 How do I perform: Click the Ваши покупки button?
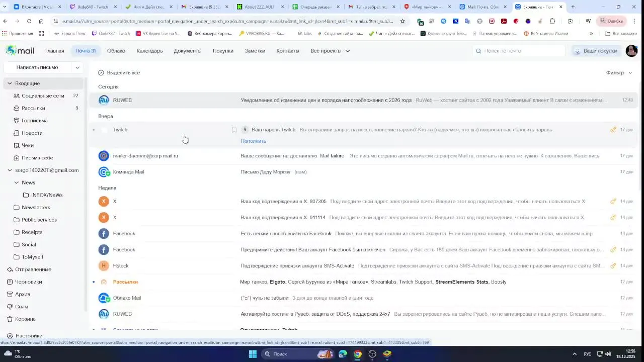(x=596, y=51)
